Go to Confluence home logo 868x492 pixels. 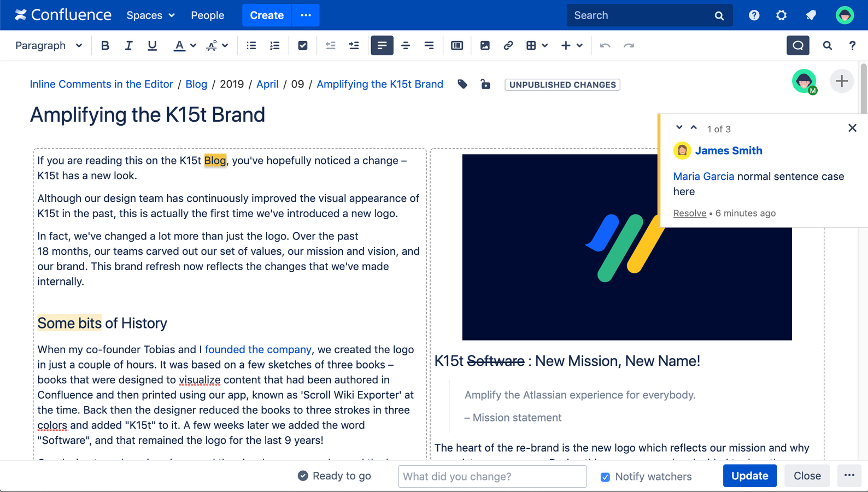coord(63,15)
